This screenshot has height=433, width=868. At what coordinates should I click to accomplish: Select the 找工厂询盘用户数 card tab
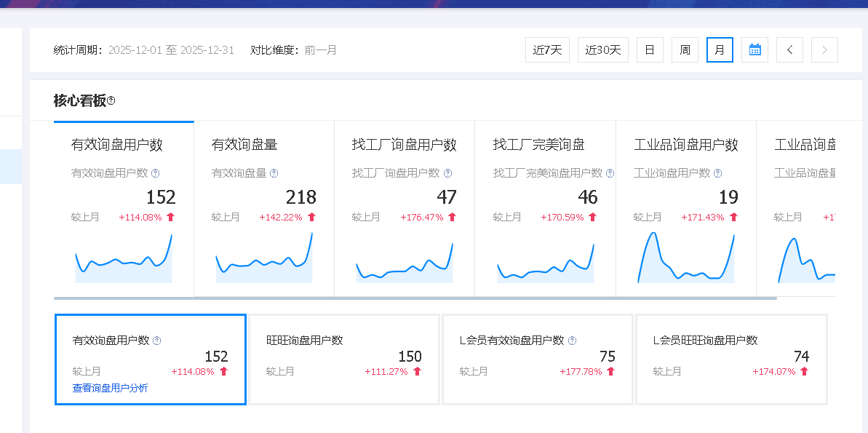pyautogui.click(x=405, y=209)
